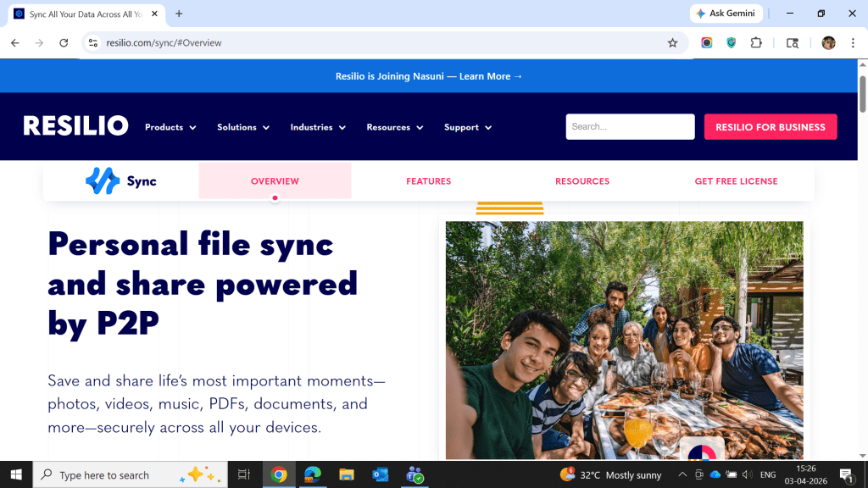The height and width of the screenshot is (488, 868).
Task: Click the browser profile avatar
Action: click(829, 42)
